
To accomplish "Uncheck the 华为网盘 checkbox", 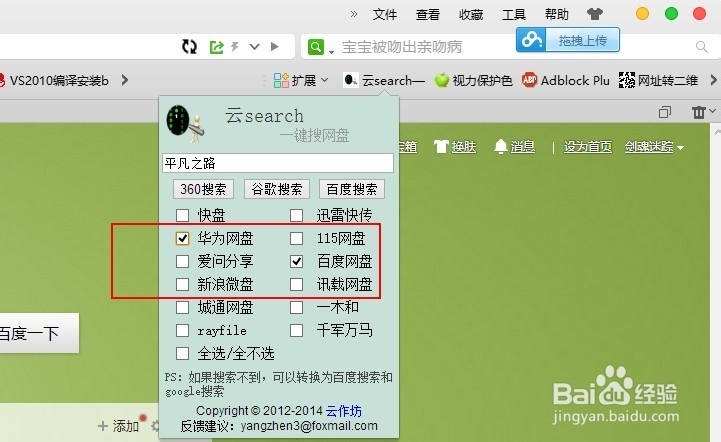I will [183, 238].
